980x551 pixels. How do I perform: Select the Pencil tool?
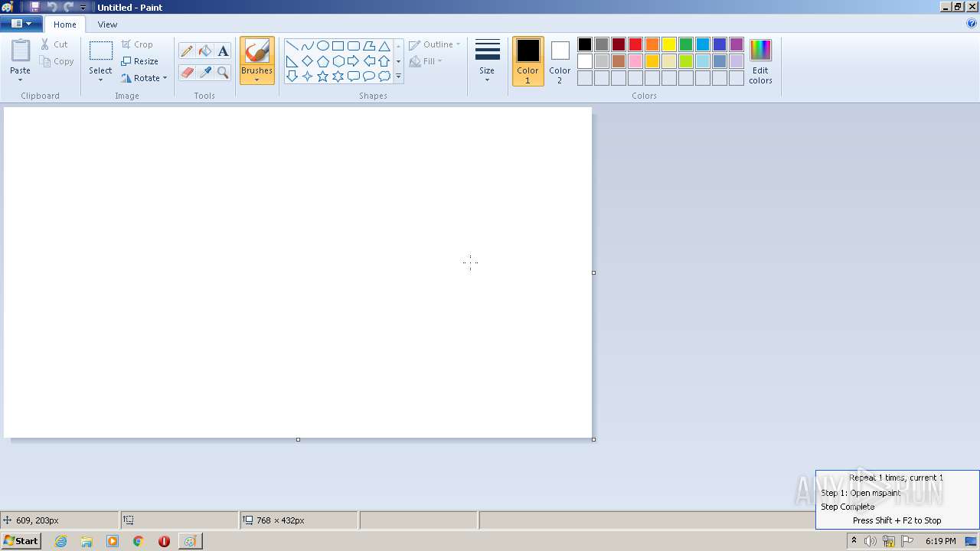[186, 51]
